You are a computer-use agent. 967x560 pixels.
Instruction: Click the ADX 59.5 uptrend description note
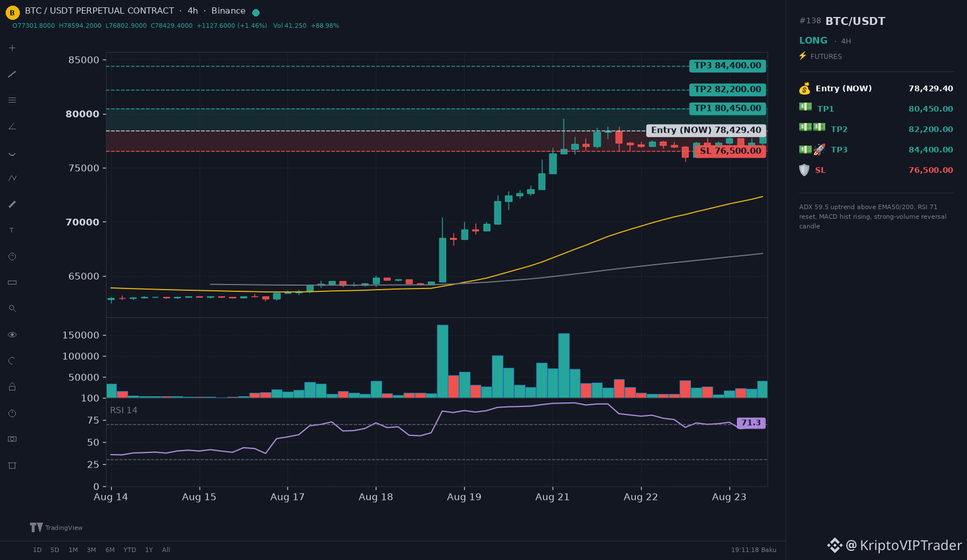click(873, 217)
